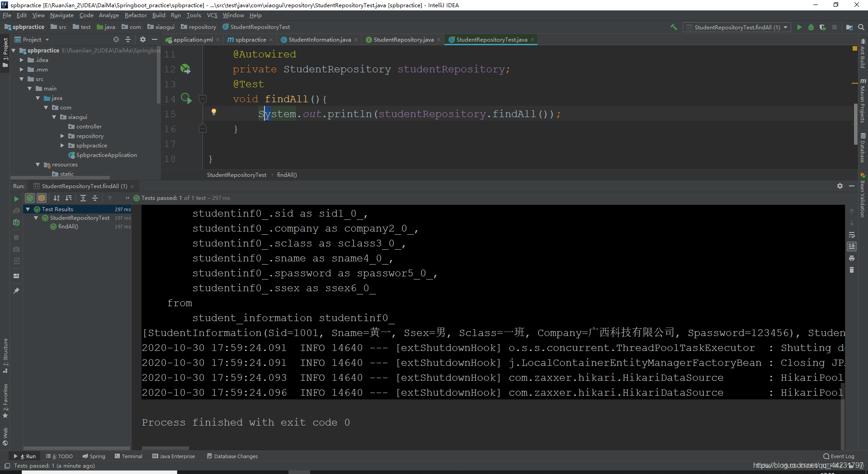This screenshot has width=868, height=474.
Task: Open the 6: TODO tool window
Action: 59,456
